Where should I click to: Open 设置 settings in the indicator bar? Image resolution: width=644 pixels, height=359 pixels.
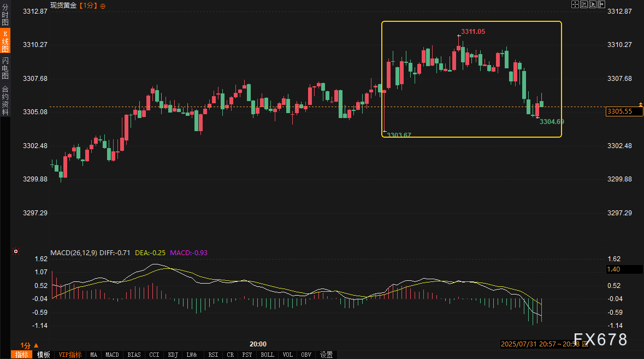pos(326,355)
